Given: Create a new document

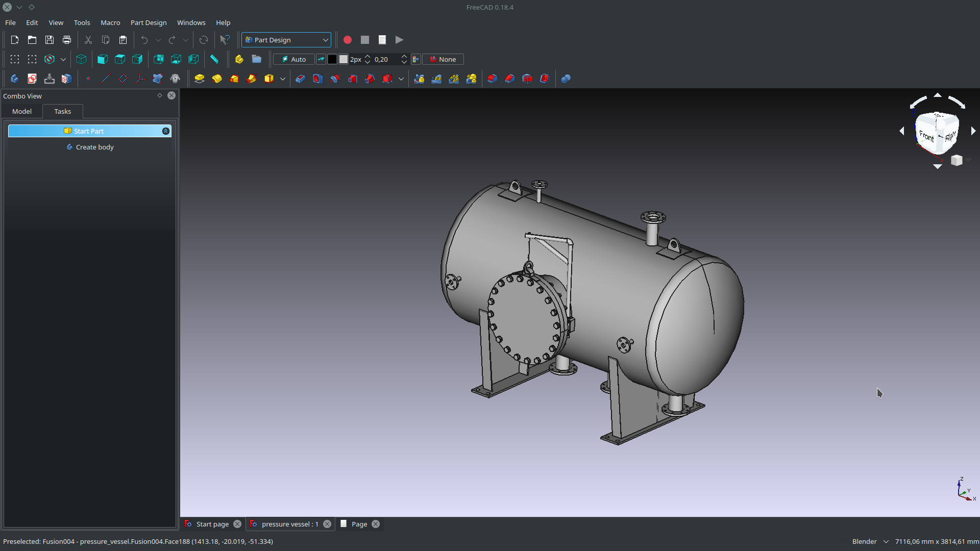Looking at the screenshot, I should pos(15,40).
